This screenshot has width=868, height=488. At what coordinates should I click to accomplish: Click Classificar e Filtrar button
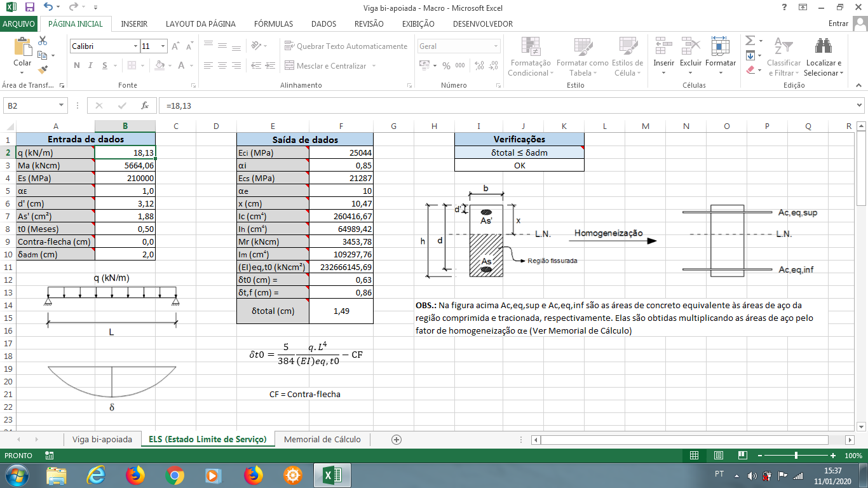(783, 56)
